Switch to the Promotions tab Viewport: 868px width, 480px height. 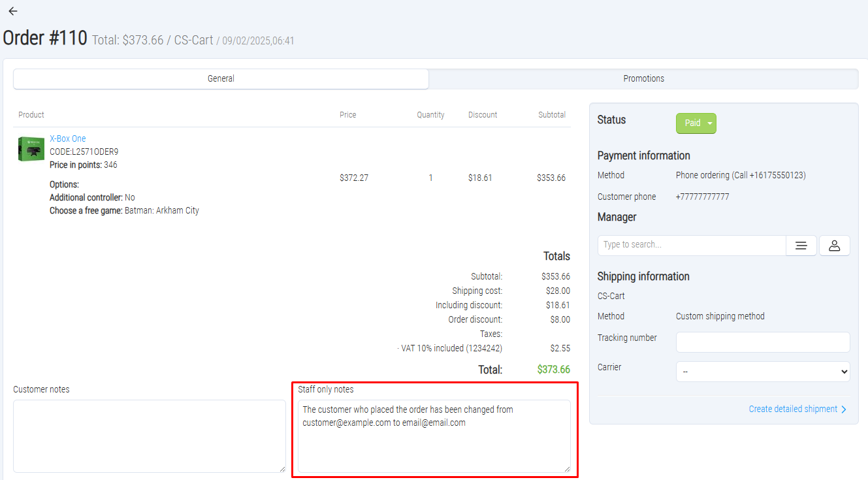(x=643, y=78)
